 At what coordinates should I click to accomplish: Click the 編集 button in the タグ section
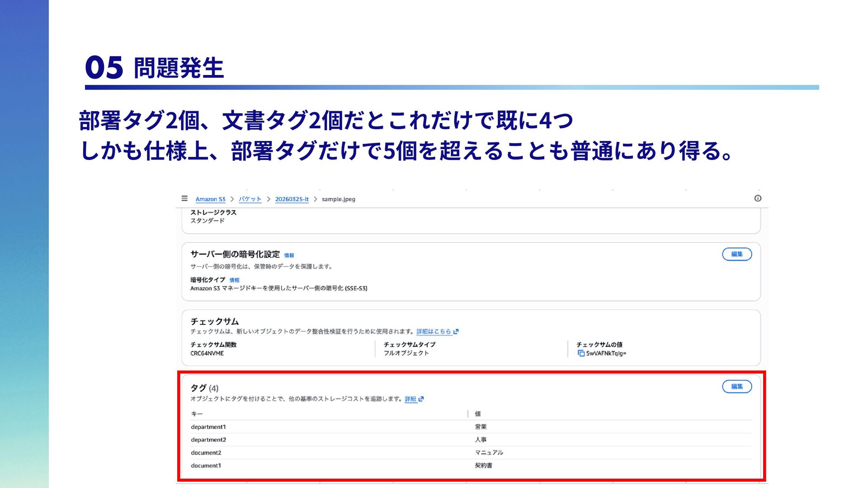pos(736,387)
